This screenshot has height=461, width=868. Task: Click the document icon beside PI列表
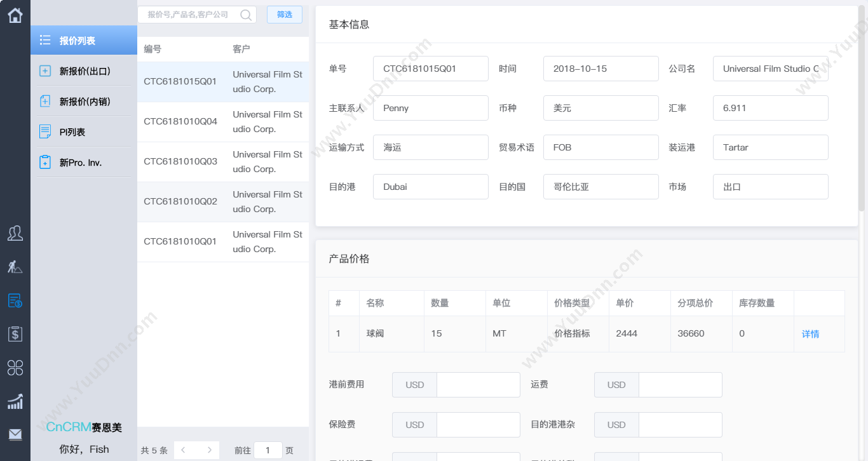pos(45,132)
